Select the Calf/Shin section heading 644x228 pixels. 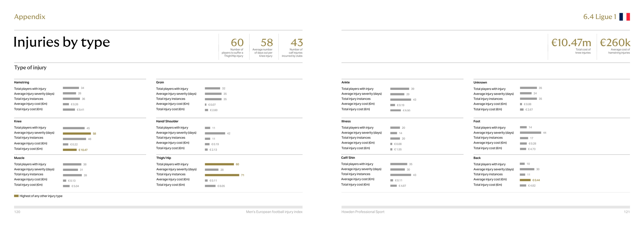pyautogui.click(x=348, y=158)
